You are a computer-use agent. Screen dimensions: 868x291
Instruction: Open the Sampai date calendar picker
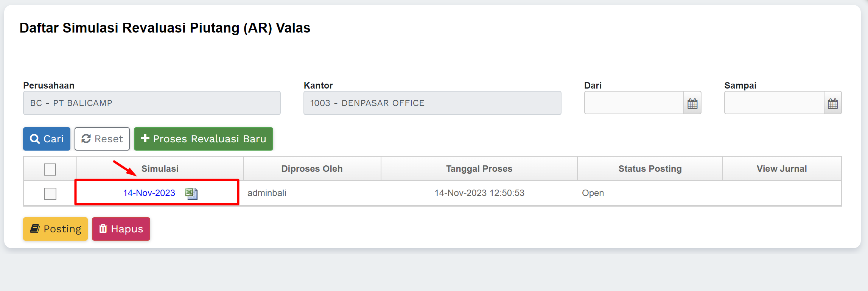(832, 103)
